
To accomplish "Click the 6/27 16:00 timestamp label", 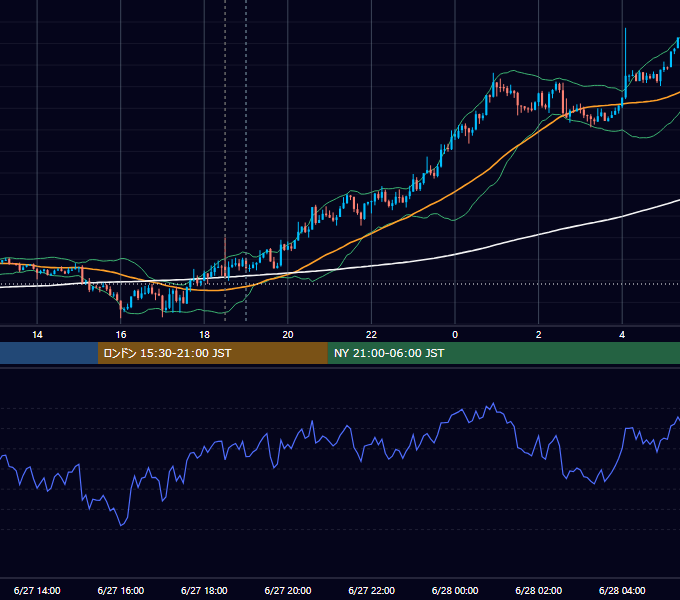I will pos(121,590).
